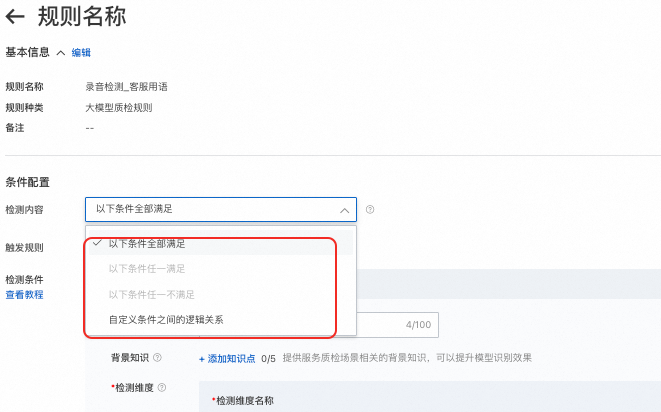Click the 检测内容 combo box text
Image resolution: width=661 pixels, height=412 pixels.
[x=134, y=209]
